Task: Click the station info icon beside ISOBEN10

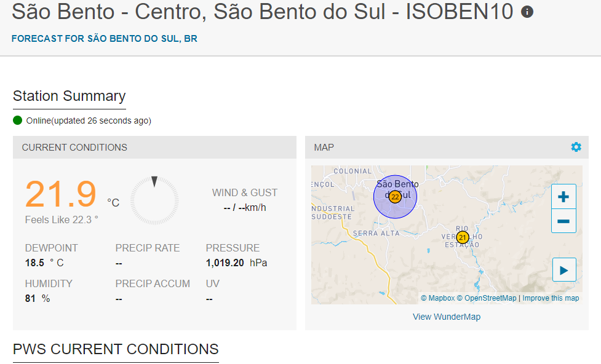Action: [527, 12]
